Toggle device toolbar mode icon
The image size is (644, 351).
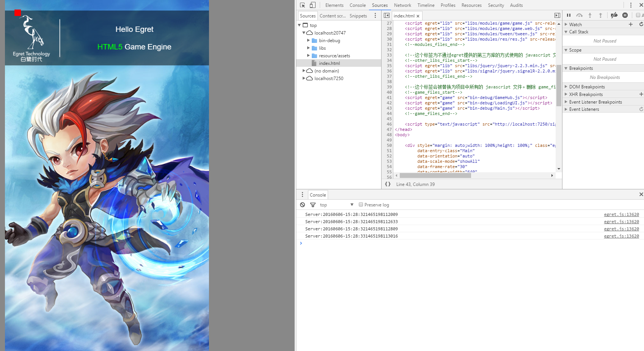[313, 5]
